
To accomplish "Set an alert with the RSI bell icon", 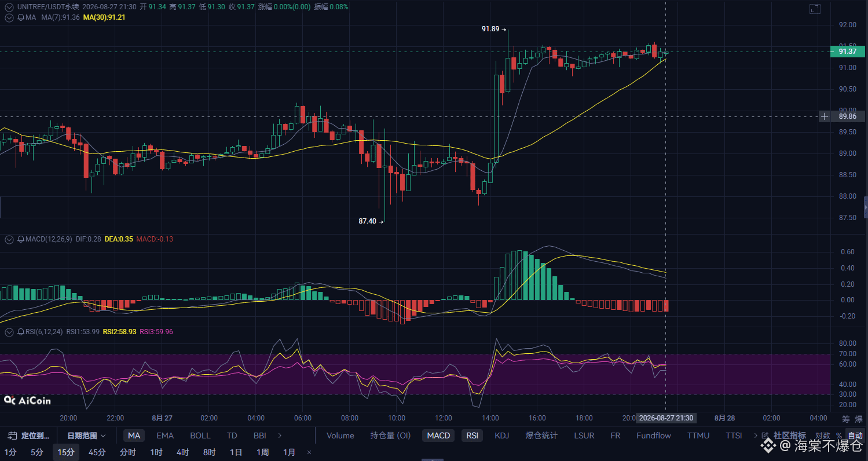I will point(21,332).
